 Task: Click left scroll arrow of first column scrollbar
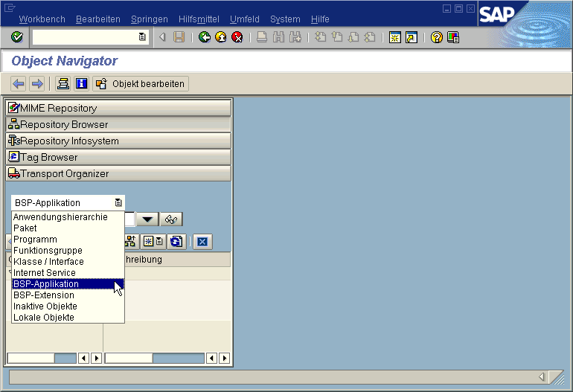[83, 358]
